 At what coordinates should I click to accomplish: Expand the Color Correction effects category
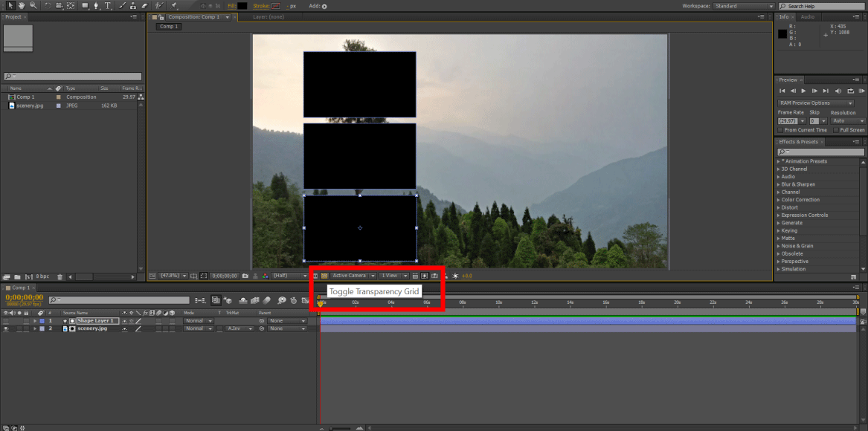pyautogui.click(x=778, y=200)
